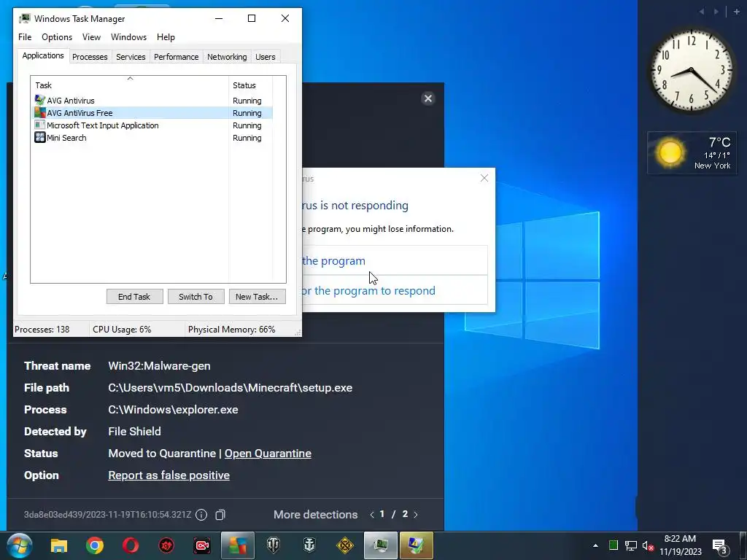Open the yellow diamond game taskbar icon
This screenshot has width=747, height=560.
pyautogui.click(x=345, y=545)
